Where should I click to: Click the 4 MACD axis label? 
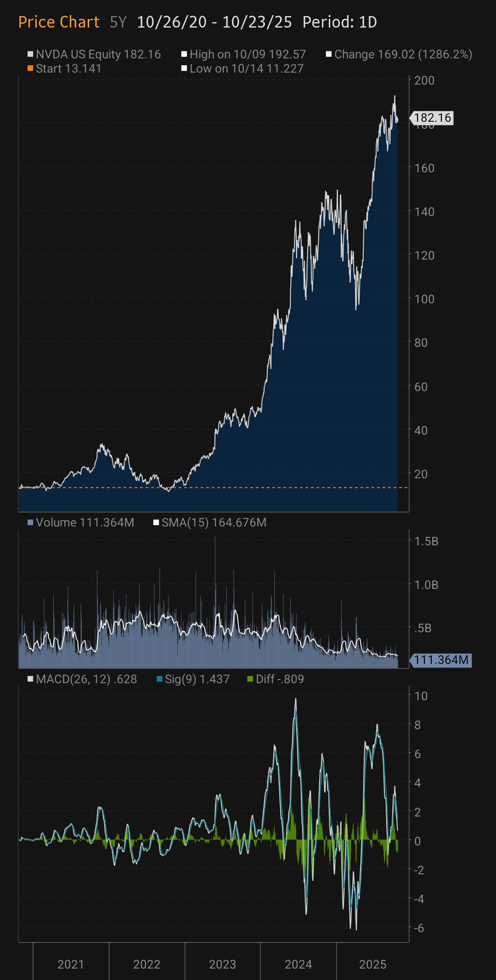pyautogui.click(x=417, y=783)
